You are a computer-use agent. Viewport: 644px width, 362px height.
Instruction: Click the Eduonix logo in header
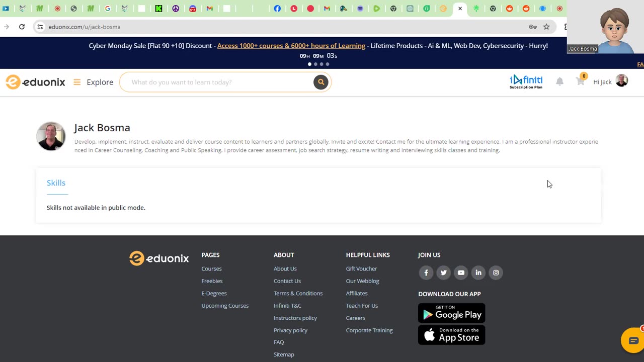35,82
